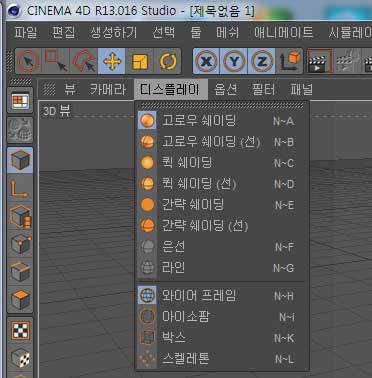This screenshot has width=372, height=378.
Task: Open the 애니메이트 menu
Action: [x=284, y=32]
